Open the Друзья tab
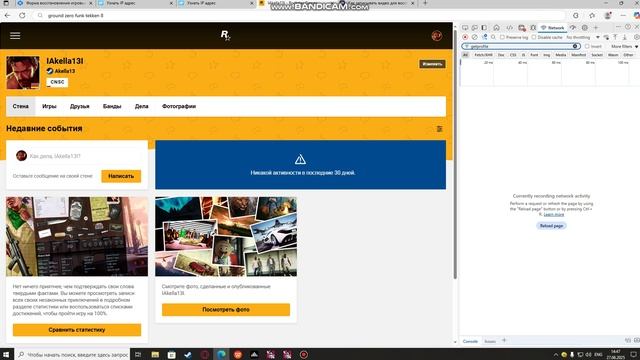The height and width of the screenshot is (360, 640). [x=80, y=106]
